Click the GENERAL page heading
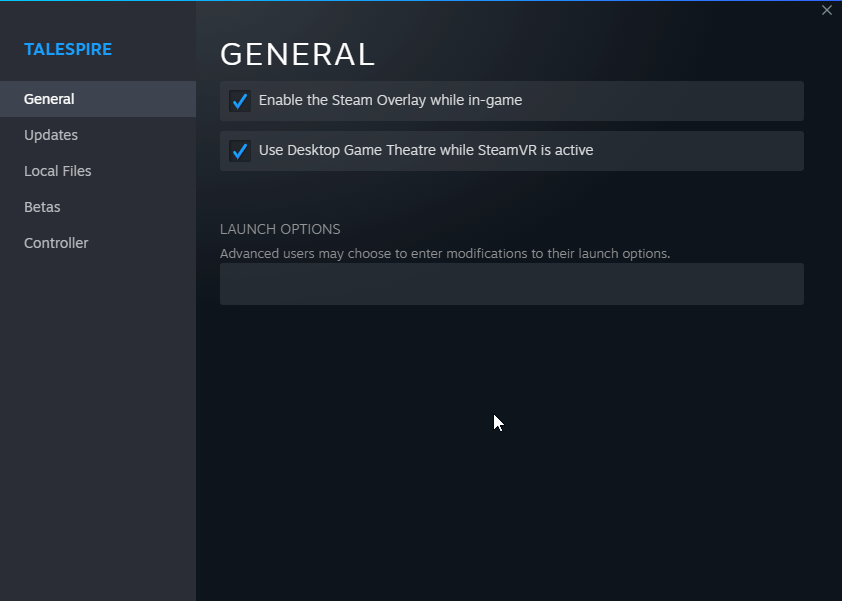The image size is (842, 601). pos(297,54)
